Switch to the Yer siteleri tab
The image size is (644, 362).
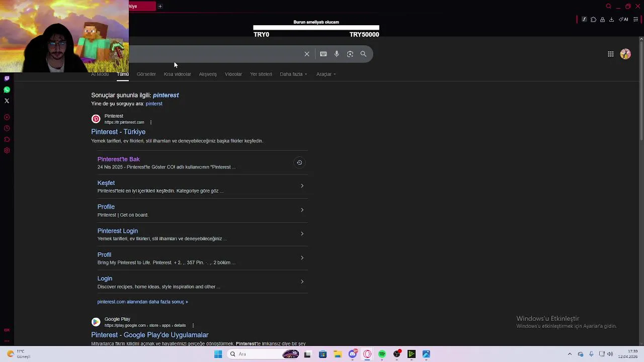coord(261,74)
